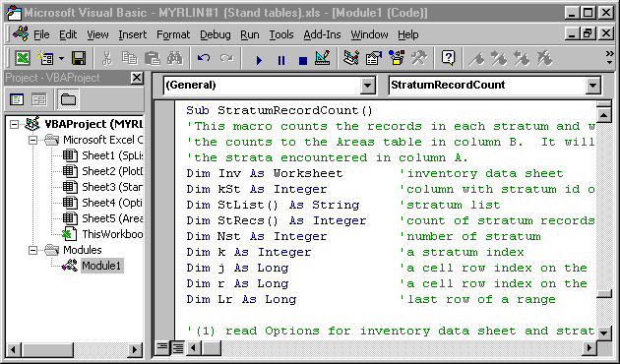Collapse Microsoft Excel Objects folder
The width and height of the screenshot is (620, 364).
tap(33, 140)
